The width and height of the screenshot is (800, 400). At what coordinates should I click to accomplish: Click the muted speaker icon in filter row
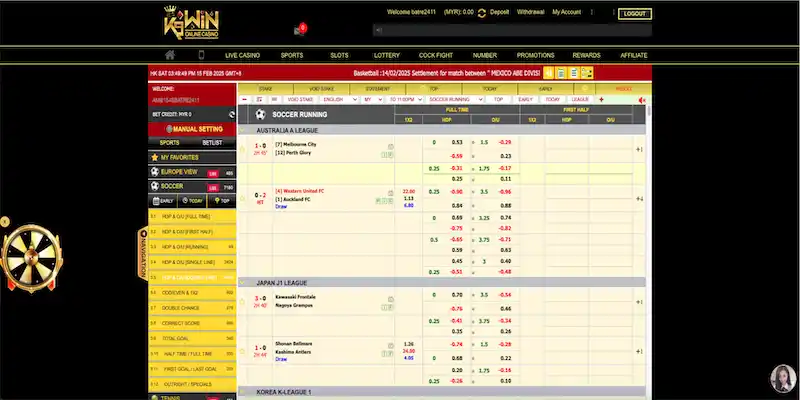click(x=641, y=100)
